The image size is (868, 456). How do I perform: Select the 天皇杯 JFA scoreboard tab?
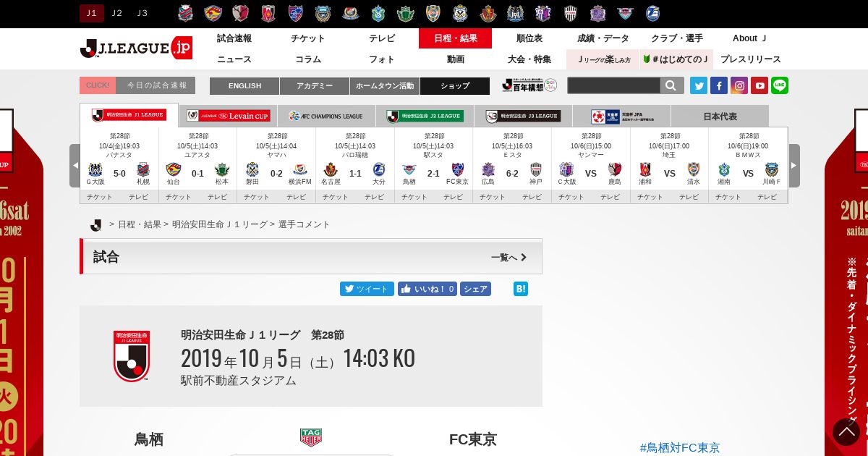tap(621, 116)
